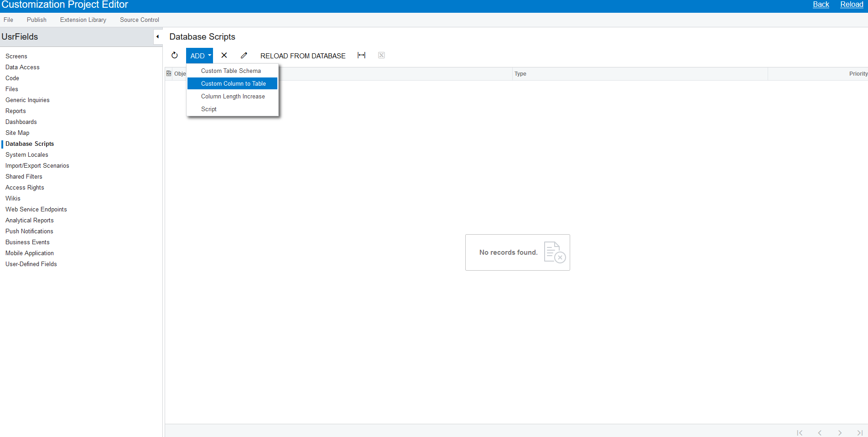Go to the next page of records
Image resolution: width=868 pixels, height=437 pixels.
tap(840, 433)
